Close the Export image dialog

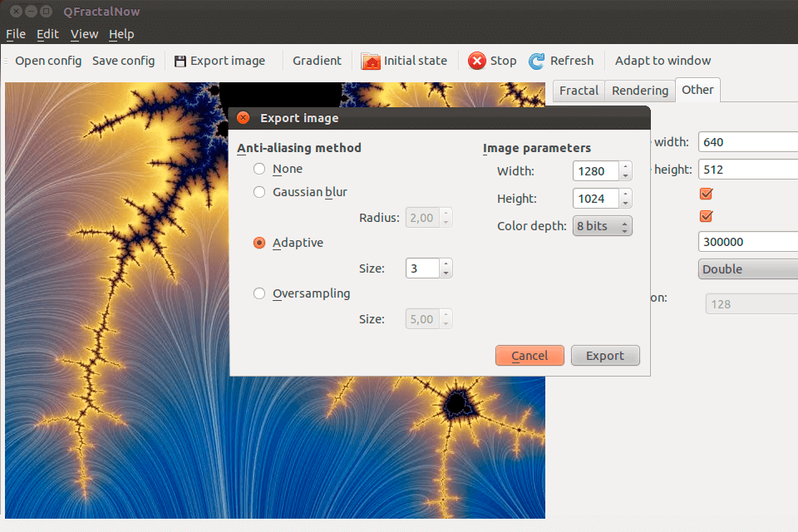pyautogui.click(x=244, y=118)
